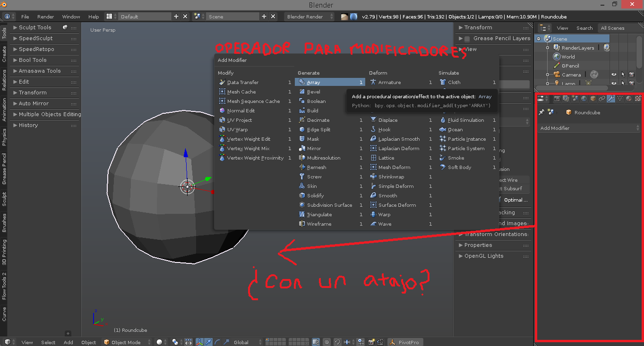
Task: Expand the Auto Mirror panel
Action: pos(34,103)
